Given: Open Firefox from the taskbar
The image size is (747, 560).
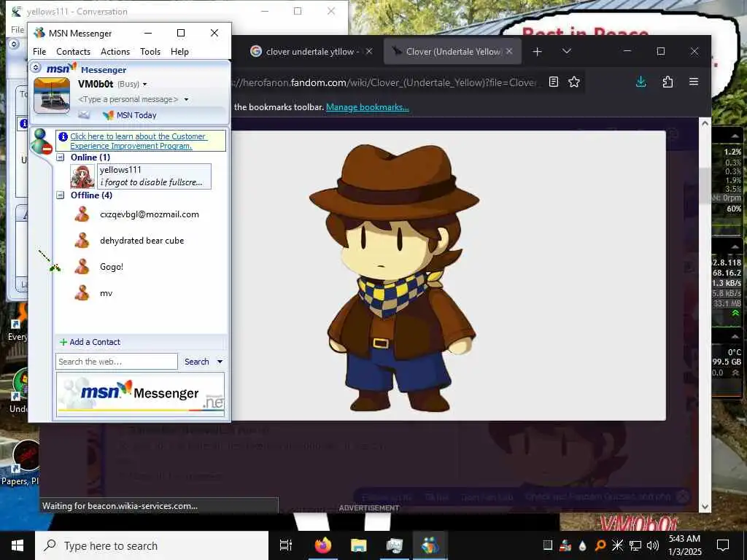Looking at the screenshot, I should click(x=323, y=545).
